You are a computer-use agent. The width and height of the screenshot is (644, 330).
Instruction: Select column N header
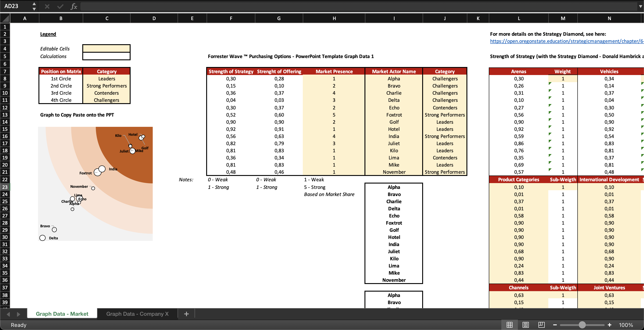pos(609,18)
